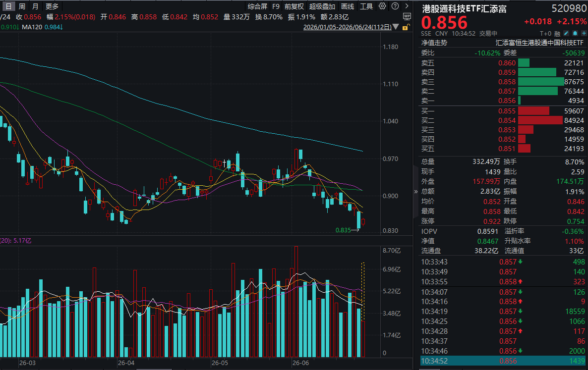
Task: Open the F9 deep info page
Action: pyautogui.click(x=276, y=6)
